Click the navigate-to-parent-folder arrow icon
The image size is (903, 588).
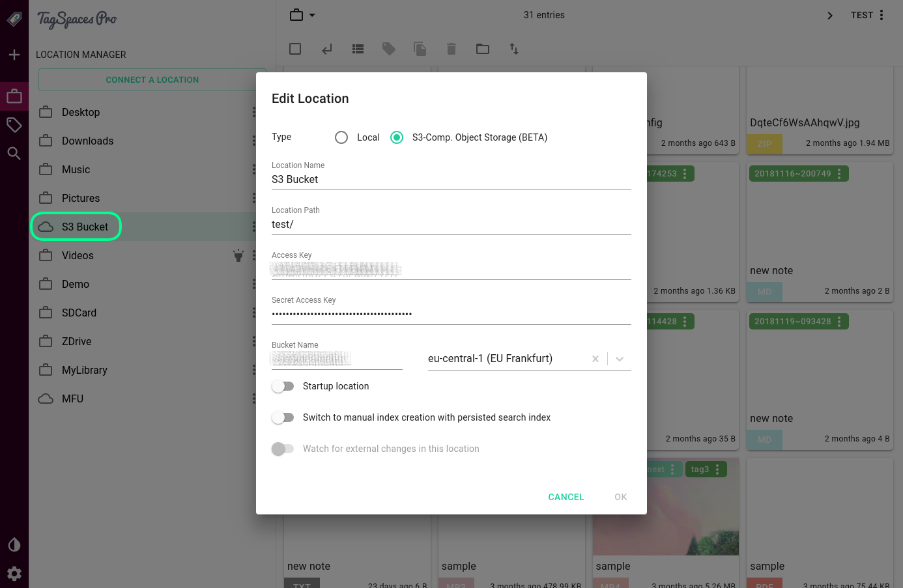click(x=326, y=49)
